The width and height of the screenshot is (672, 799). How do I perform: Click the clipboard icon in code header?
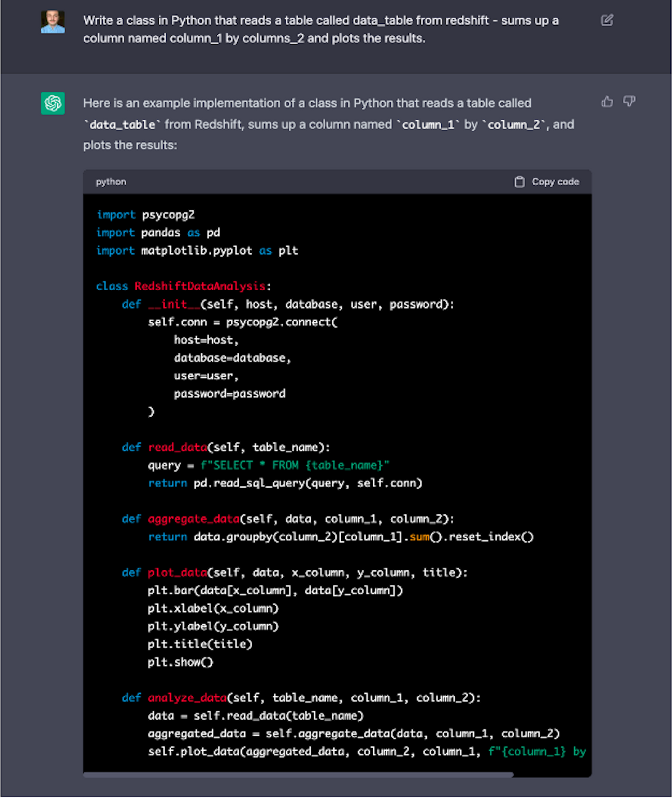pyautogui.click(x=519, y=182)
